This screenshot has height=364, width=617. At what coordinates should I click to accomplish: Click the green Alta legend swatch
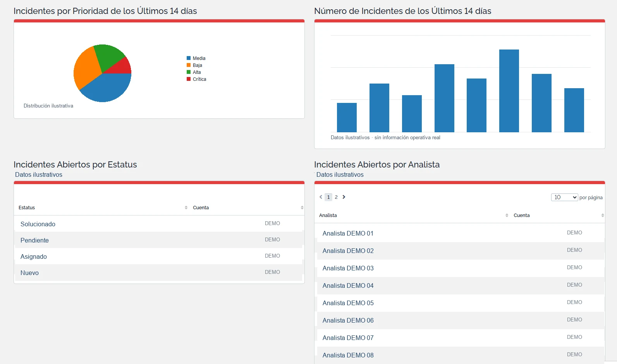[x=189, y=72]
